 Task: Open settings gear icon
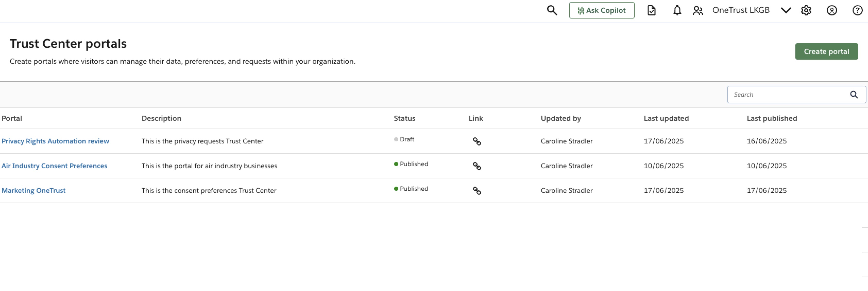point(806,11)
